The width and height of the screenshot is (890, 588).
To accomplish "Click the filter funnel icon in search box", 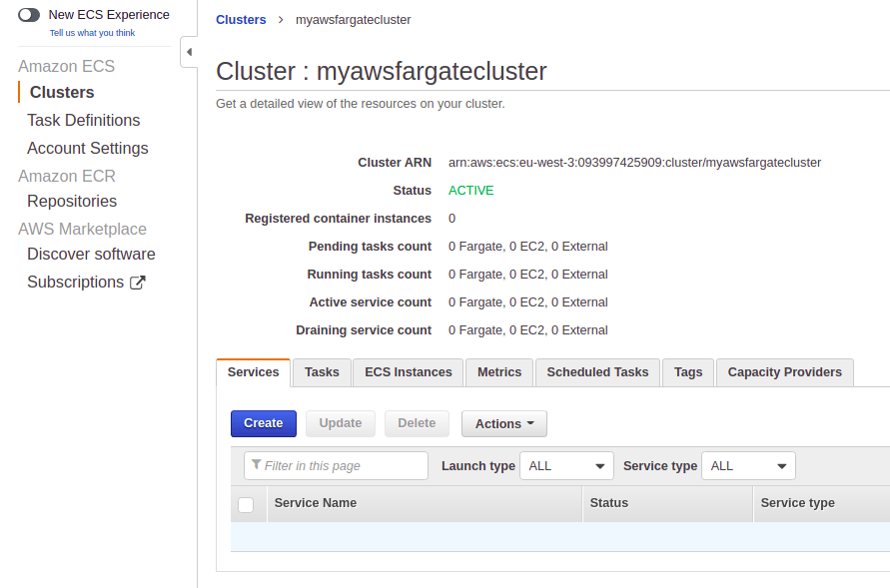I will click(x=257, y=465).
